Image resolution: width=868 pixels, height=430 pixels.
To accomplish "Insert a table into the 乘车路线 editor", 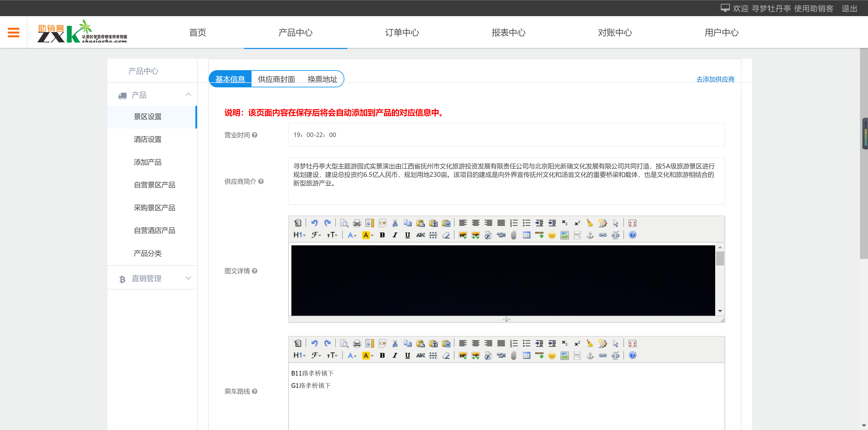I will tap(526, 355).
